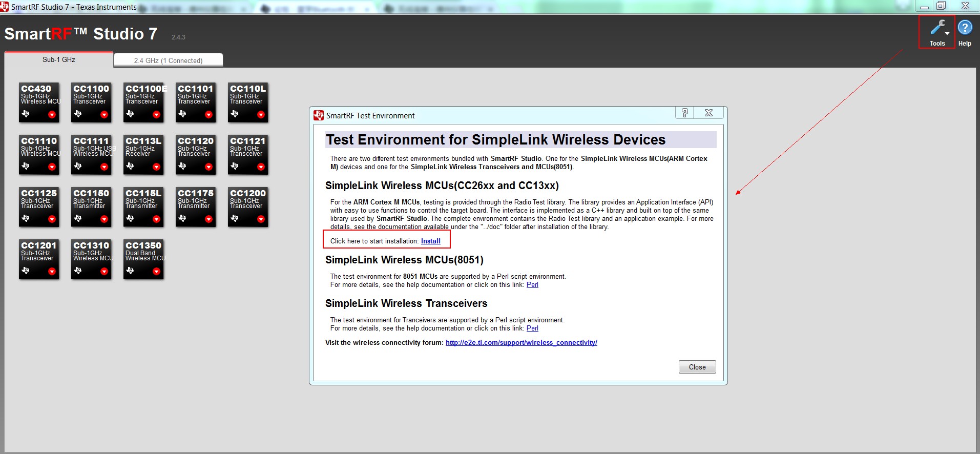
Task: Expand the red arrow on the CC1310 tile
Action: 104,272
